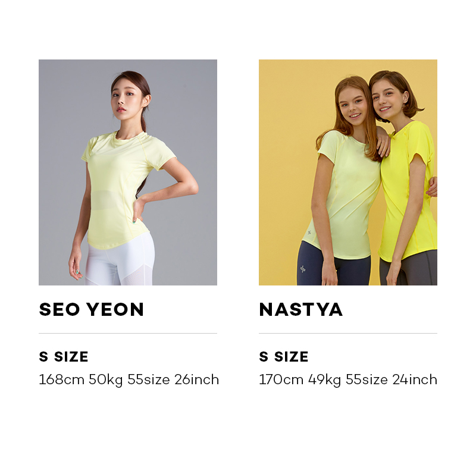Open the Seo Yeon model photo
476x452 pixels.
[x=128, y=172]
